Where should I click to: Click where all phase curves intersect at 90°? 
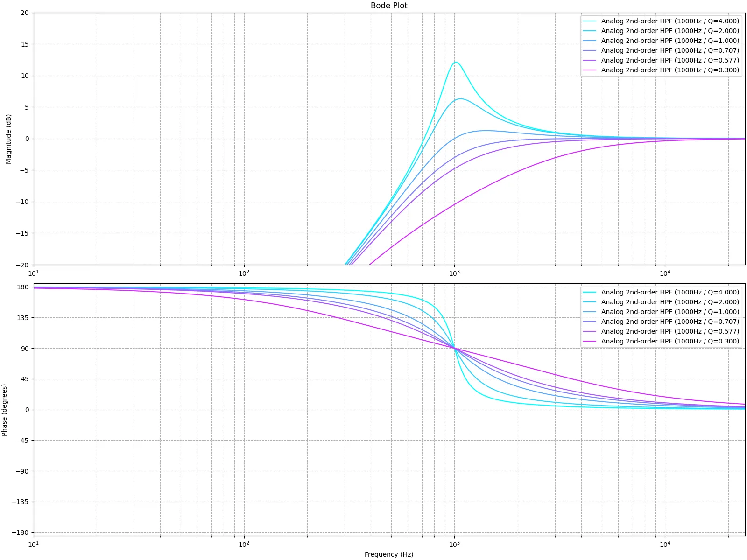[x=454, y=348]
